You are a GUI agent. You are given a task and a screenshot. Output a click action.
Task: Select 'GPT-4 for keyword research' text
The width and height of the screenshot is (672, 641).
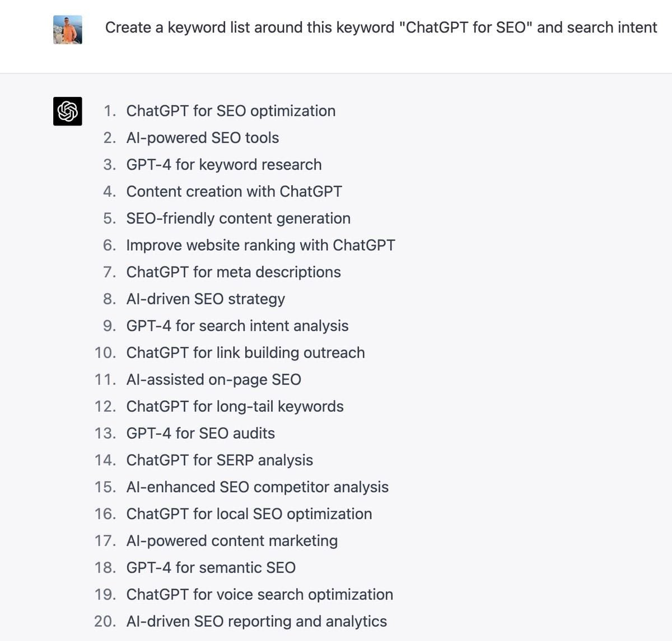pyautogui.click(x=224, y=165)
